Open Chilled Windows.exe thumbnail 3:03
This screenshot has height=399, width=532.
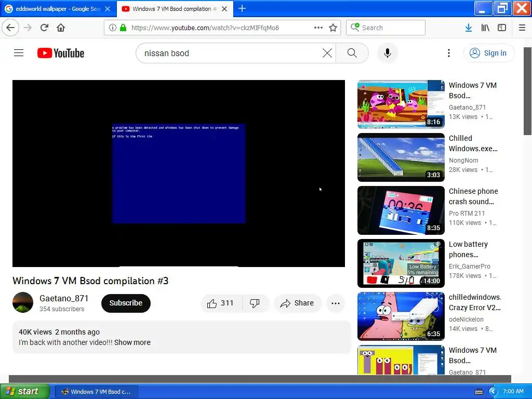click(x=401, y=157)
